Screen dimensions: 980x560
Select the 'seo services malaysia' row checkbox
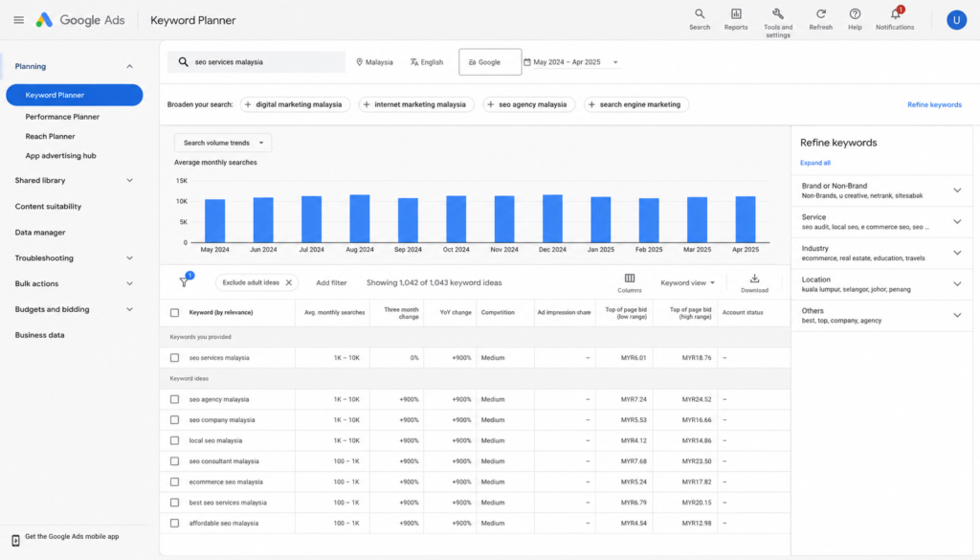(174, 358)
